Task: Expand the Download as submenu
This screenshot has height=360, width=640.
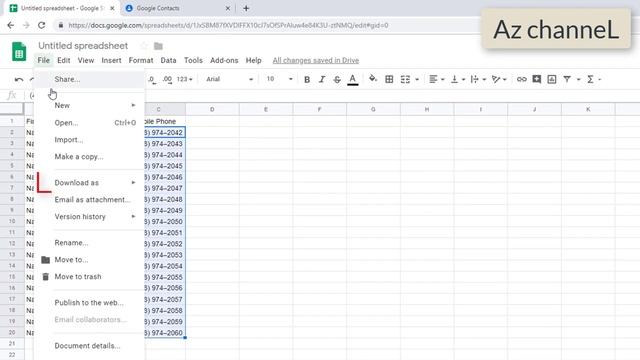Action: pos(89,183)
